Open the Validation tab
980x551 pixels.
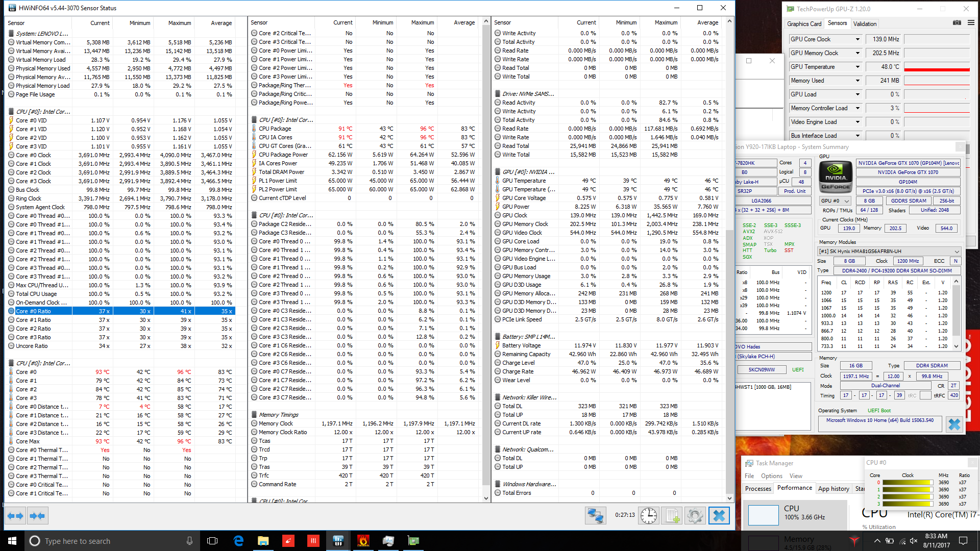pyautogui.click(x=865, y=24)
